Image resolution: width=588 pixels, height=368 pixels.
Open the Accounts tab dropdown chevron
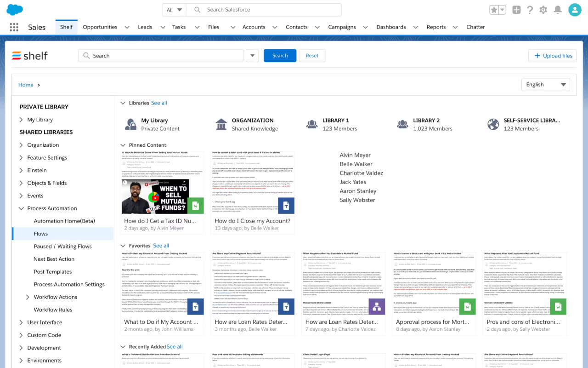click(x=275, y=27)
